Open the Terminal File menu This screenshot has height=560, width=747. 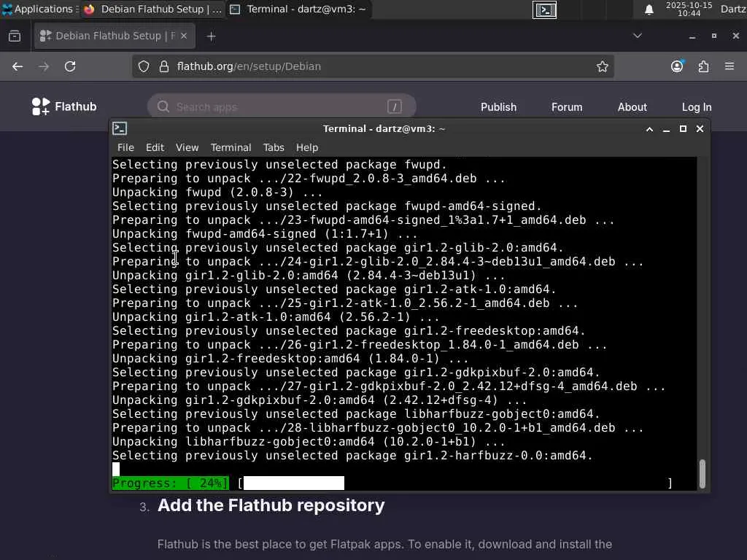(x=125, y=147)
